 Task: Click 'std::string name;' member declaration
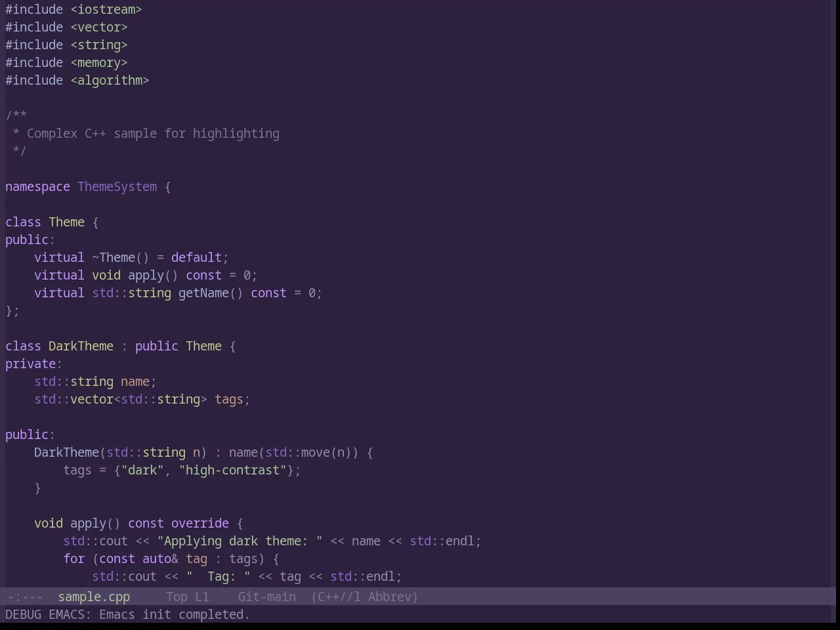pos(95,381)
